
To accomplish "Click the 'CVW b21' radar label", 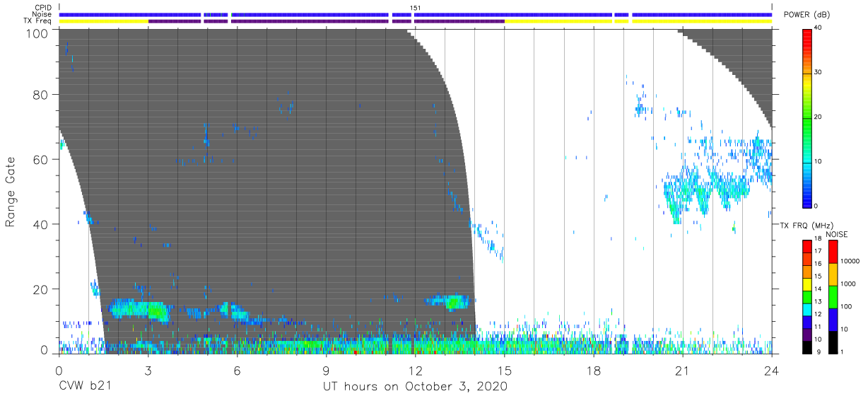I will pyautogui.click(x=85, y=387).
